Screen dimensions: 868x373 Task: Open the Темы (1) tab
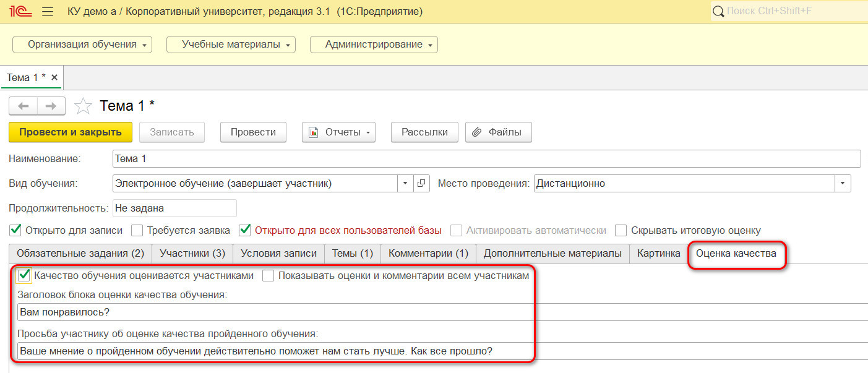353,254
